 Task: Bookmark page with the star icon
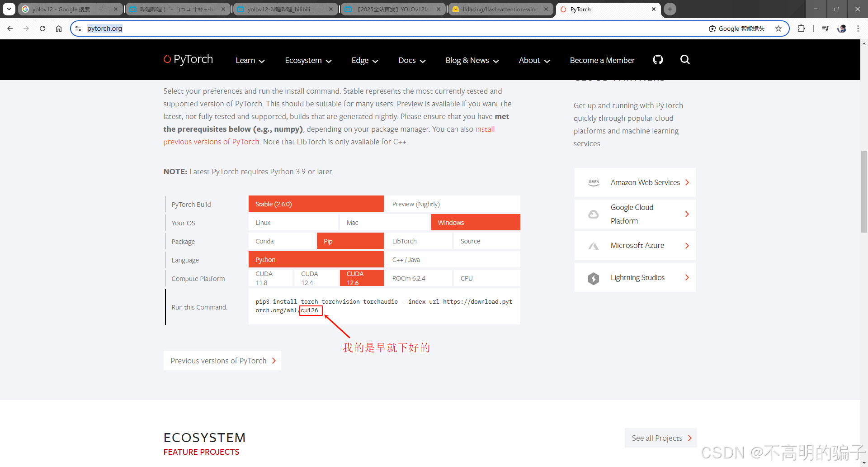778,29
